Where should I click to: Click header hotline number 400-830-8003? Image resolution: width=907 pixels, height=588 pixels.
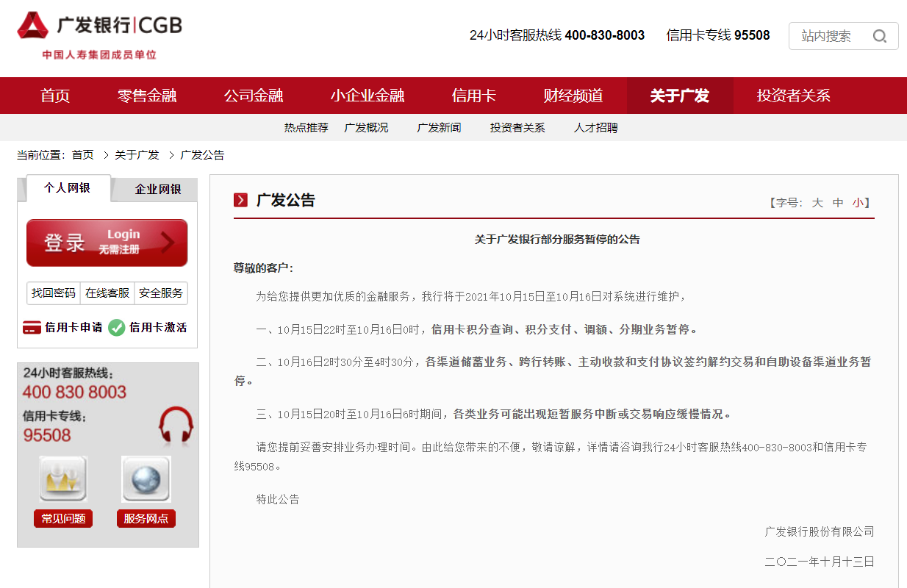click(605, 35)
